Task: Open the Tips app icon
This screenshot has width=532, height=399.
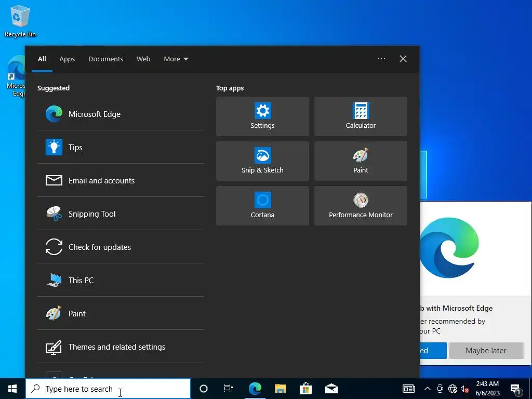Action: (x=54, y=147)
